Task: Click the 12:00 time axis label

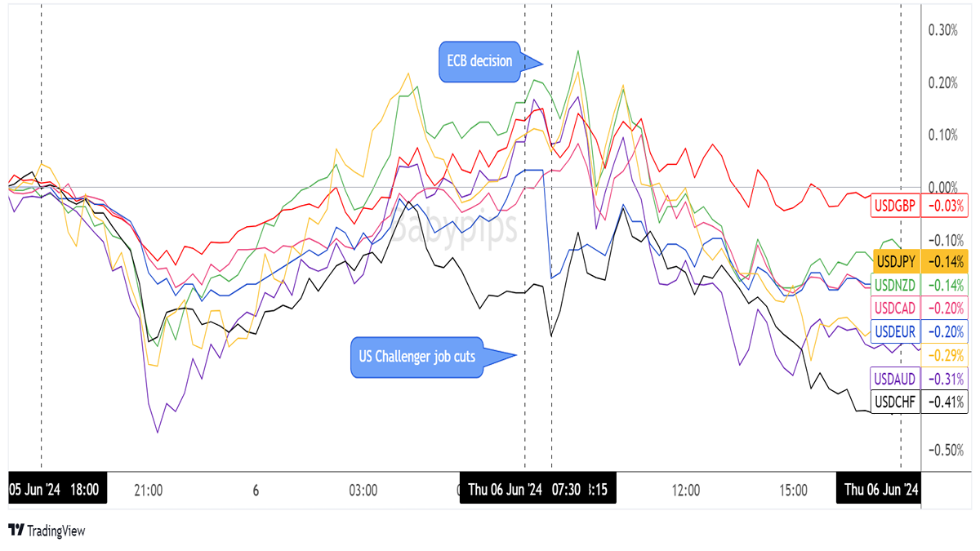Action: [x=686, y=491]
